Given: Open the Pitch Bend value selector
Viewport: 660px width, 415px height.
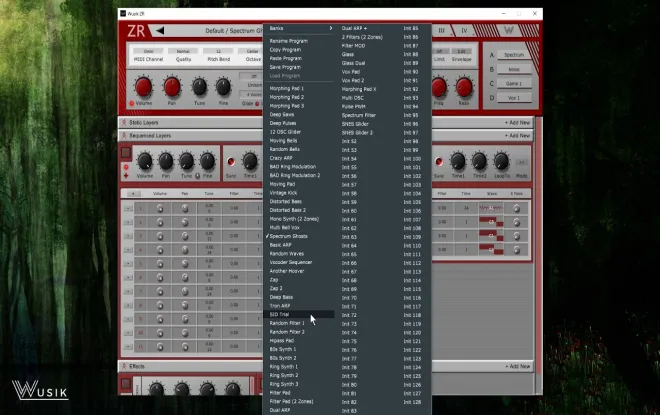Looking at the screenshot, I should (218, 51).
